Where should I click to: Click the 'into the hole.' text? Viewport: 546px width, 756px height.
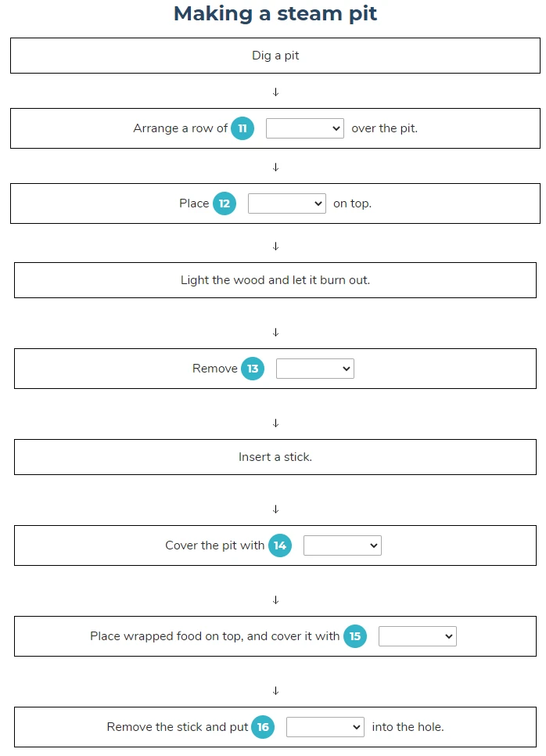[408, 727]
